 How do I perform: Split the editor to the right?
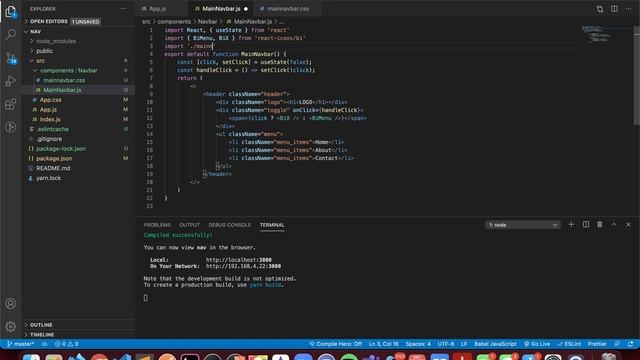(614, 9)
